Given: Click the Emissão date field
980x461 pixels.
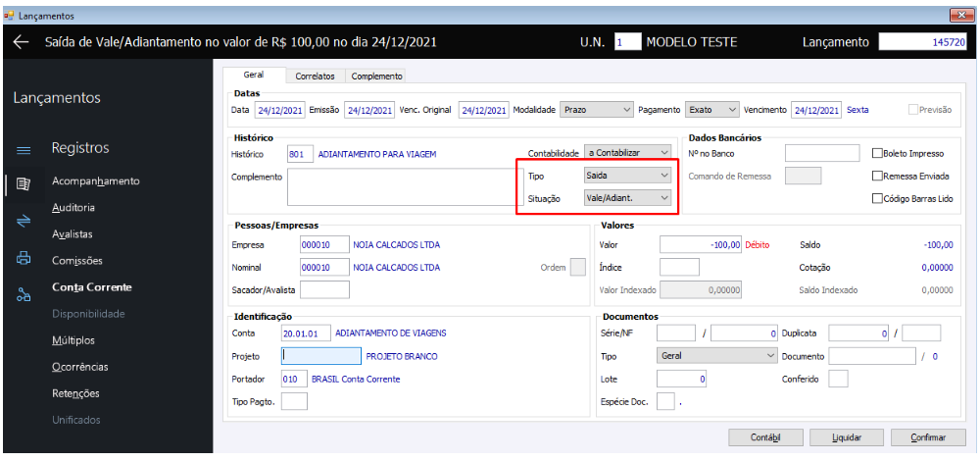Looking at the screenshot, I should tap(368, 110).
